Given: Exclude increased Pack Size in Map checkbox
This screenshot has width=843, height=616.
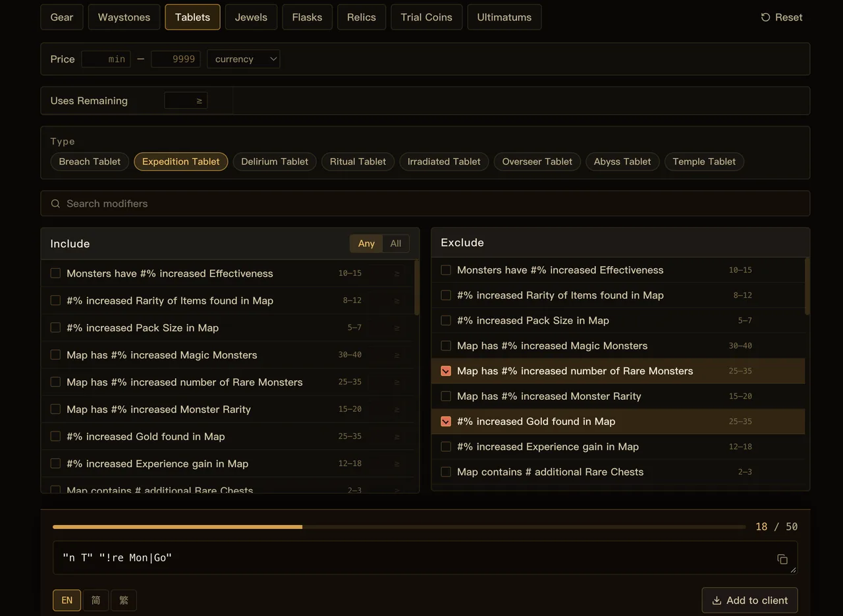Looking at the screenshot, I should coord(446,321).
